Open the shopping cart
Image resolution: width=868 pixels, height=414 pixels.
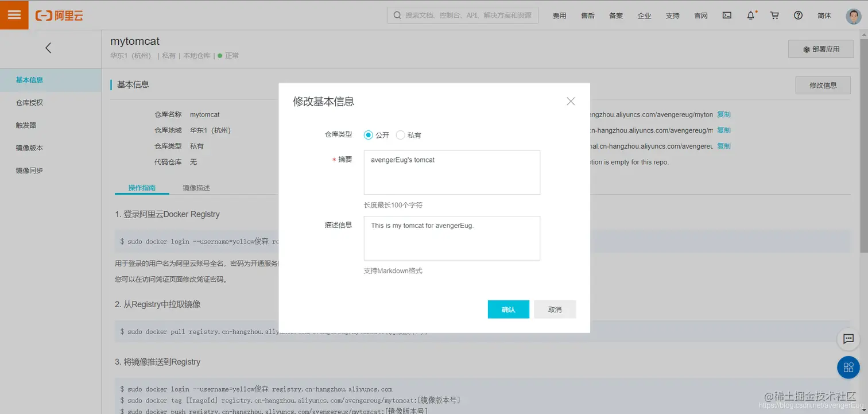(774, 16)
